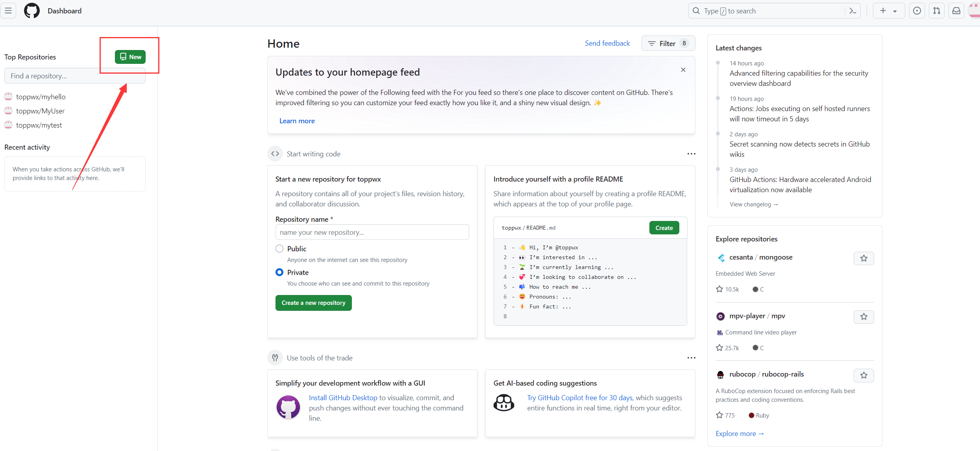Click the README line 1 greeting text
This screenshot has width=980, height=451.
tap(554, 248)
